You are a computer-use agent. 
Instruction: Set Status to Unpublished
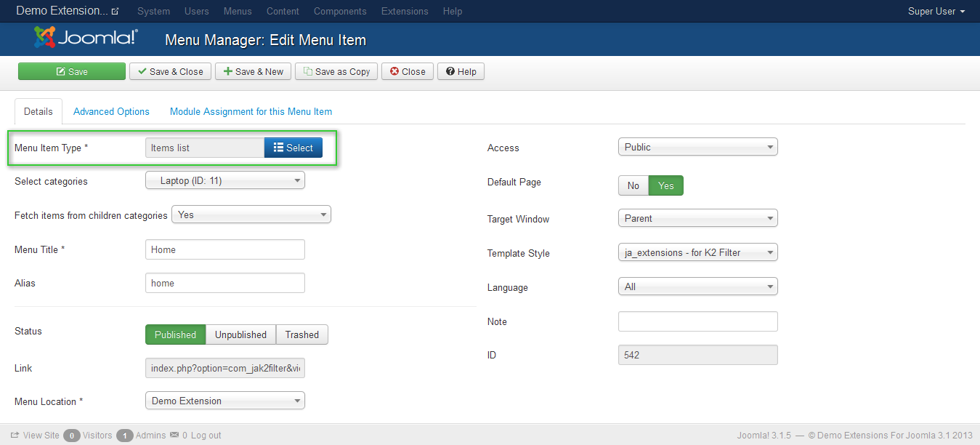240,334
